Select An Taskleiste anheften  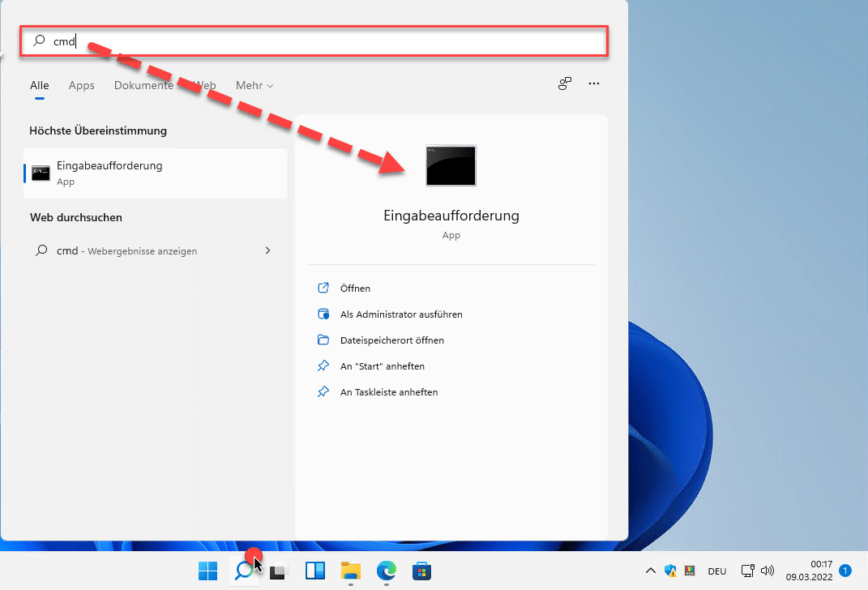[x=388, y=392]
